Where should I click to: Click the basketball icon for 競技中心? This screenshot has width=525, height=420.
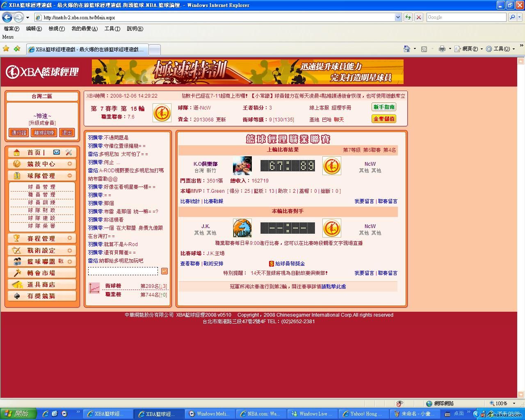tap(17, 164)
